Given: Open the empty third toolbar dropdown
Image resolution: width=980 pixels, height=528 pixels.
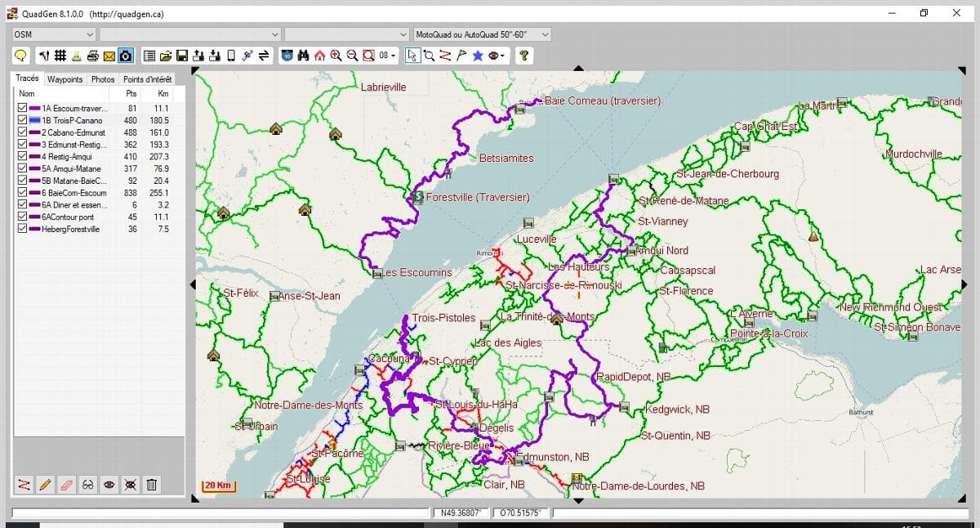Looking at the screenshot, I should (347, 34).
